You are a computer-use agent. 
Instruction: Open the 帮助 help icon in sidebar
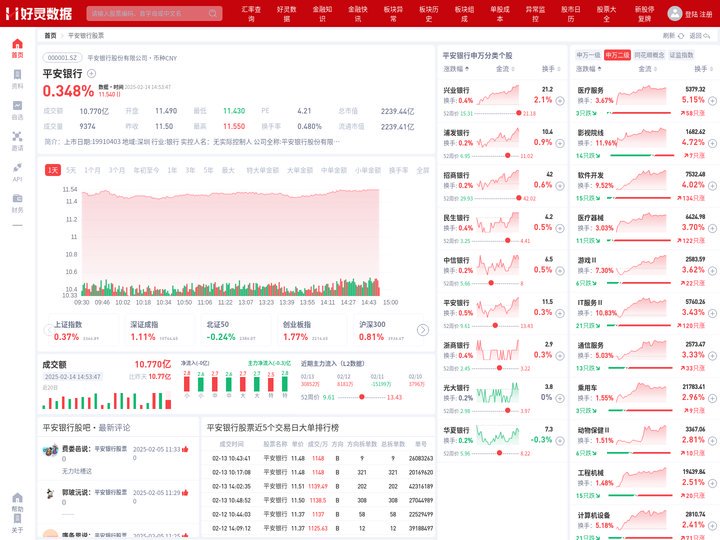pos(17,502)
